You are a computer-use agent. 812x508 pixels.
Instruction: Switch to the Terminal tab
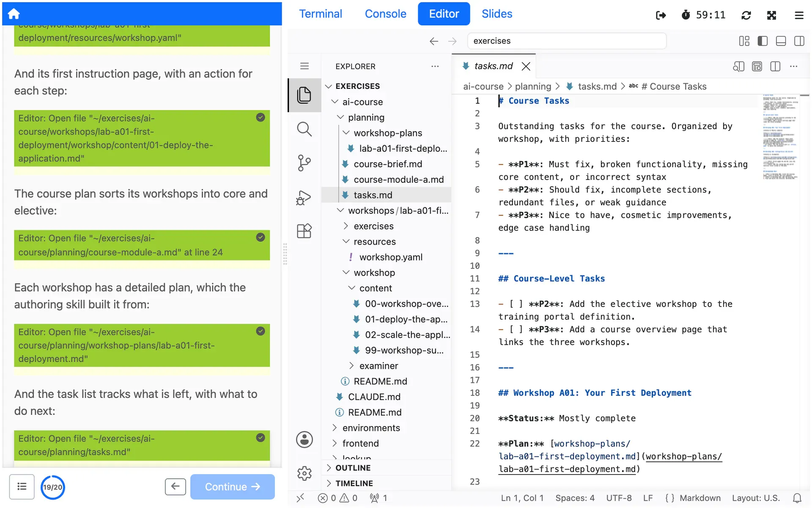(321, 14)
